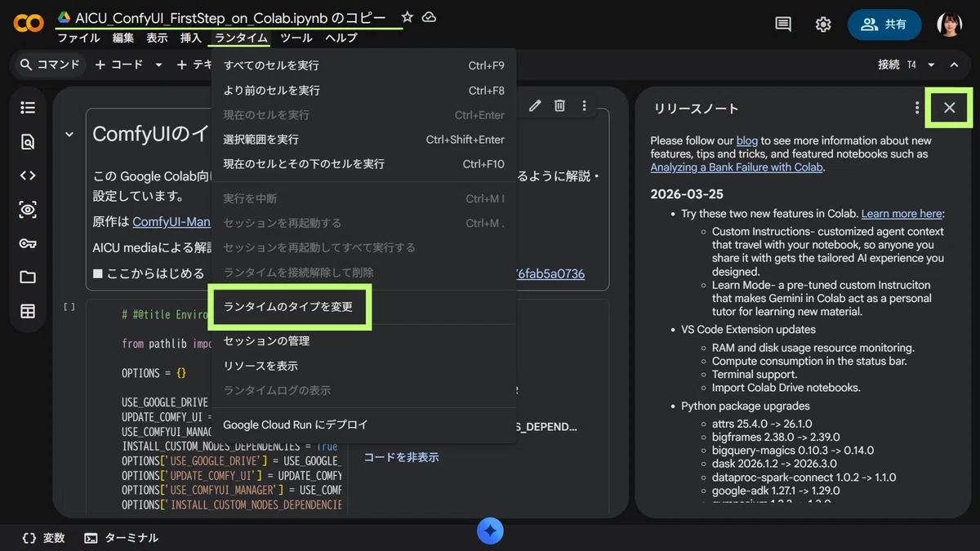Open 変数 variables panel
This screenshot has height=551, width=980.
(x=43, y=538)
